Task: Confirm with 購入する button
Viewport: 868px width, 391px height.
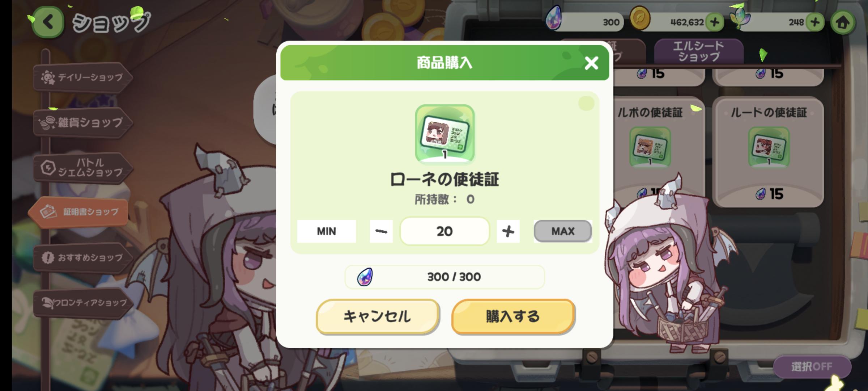Action: pos(513,316)
